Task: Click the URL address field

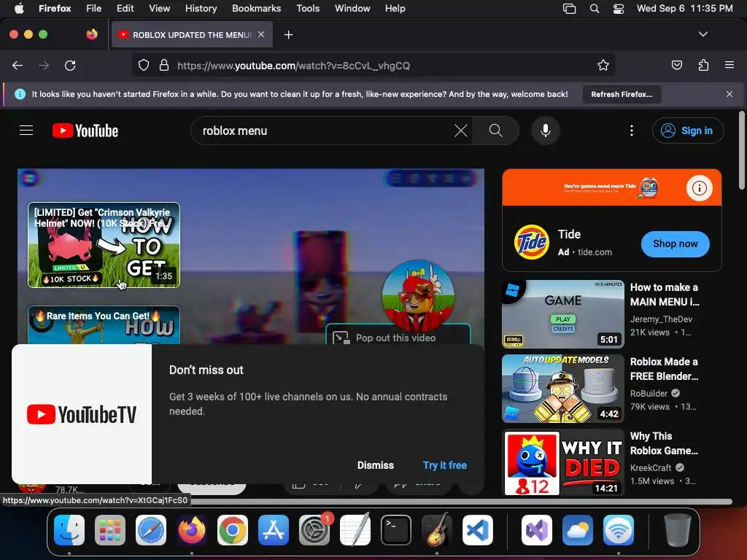Action: click(373, 66)
